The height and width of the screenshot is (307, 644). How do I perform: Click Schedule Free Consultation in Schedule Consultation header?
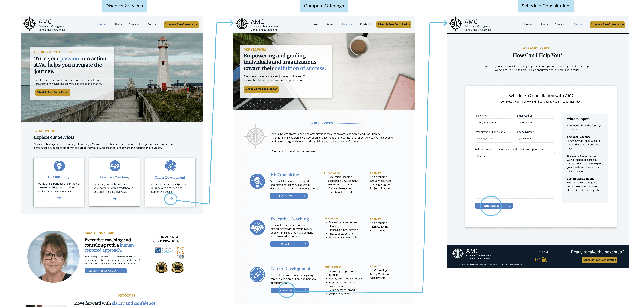pyautogui.click(x=607, y=24)
